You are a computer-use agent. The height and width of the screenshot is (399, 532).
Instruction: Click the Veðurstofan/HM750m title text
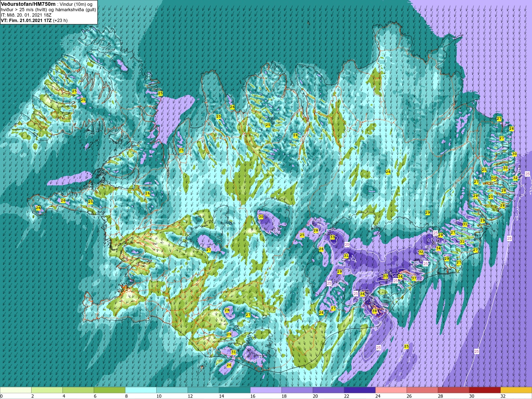pyautogui.click(x=28, y=4)
